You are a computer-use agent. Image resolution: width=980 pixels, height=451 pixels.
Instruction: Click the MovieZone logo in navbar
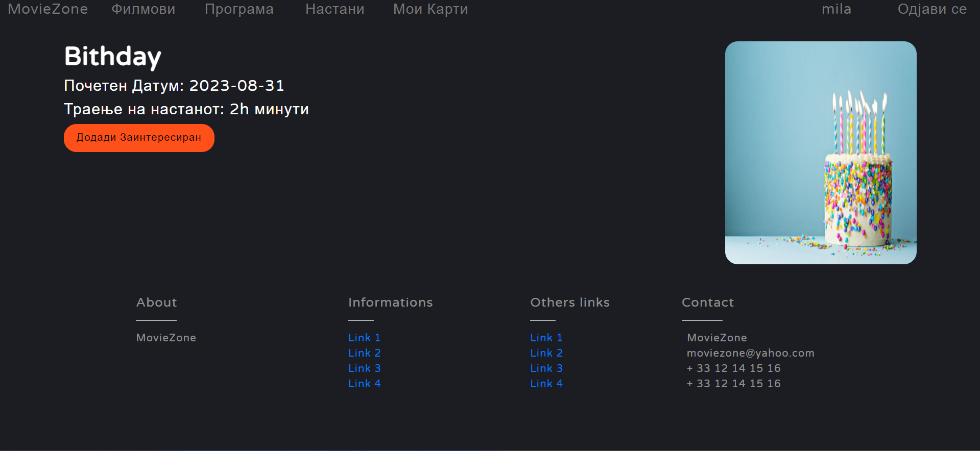click(x=47, y=9)
